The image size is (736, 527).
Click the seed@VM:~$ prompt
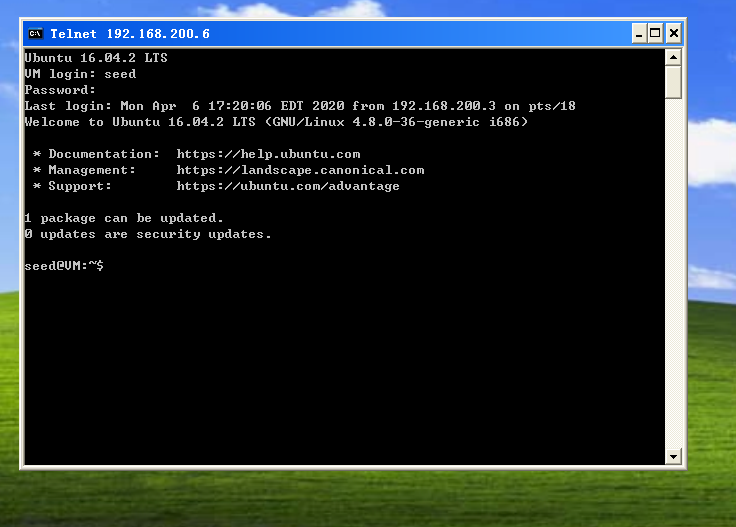pyautogui.click(x=64, y=266)
